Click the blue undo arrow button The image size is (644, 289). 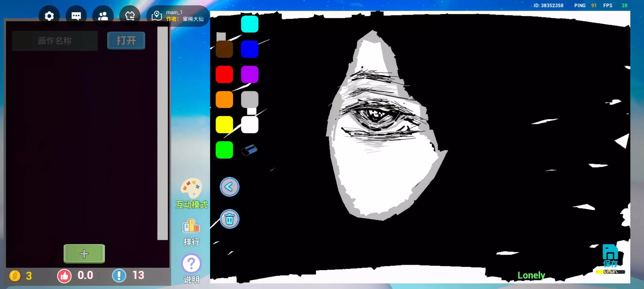coord(229,187)
